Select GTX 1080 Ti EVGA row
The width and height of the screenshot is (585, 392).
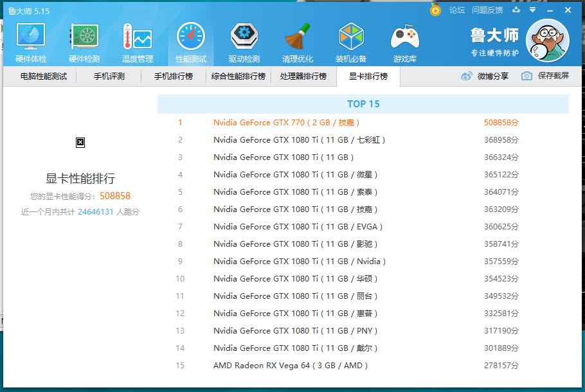tap(363, 226)
